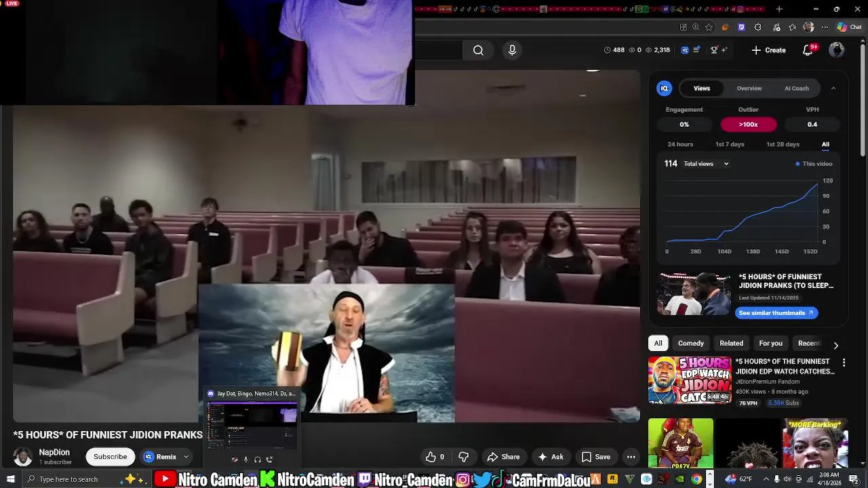
Task: Open the browser profile picture
Action: click(808, 27)
